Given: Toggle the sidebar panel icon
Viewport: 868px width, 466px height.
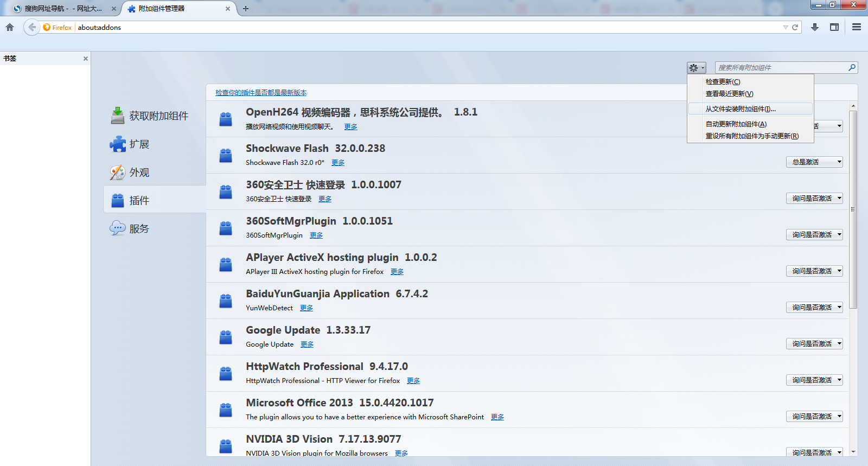Looking at the screenshot, I should pyautogui.click(x=834, y=27).
